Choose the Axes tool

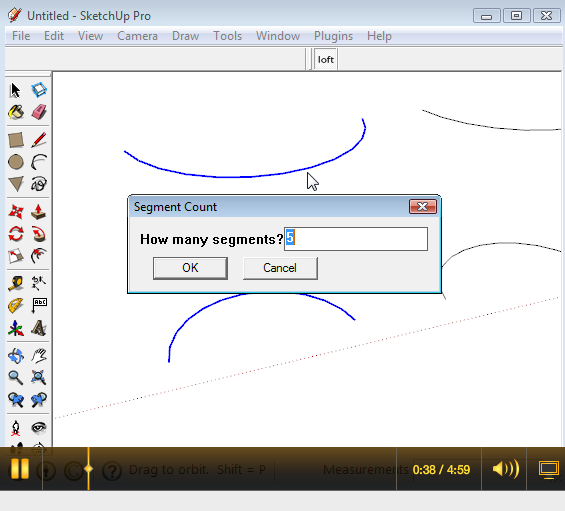point(16,328)
